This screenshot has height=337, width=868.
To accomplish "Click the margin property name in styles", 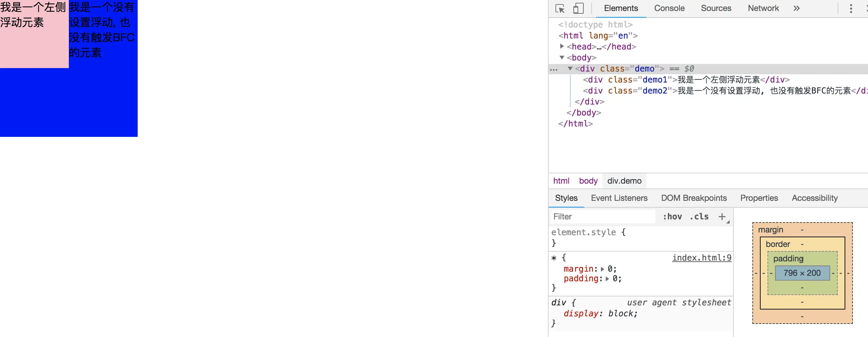I will [579, 269].
